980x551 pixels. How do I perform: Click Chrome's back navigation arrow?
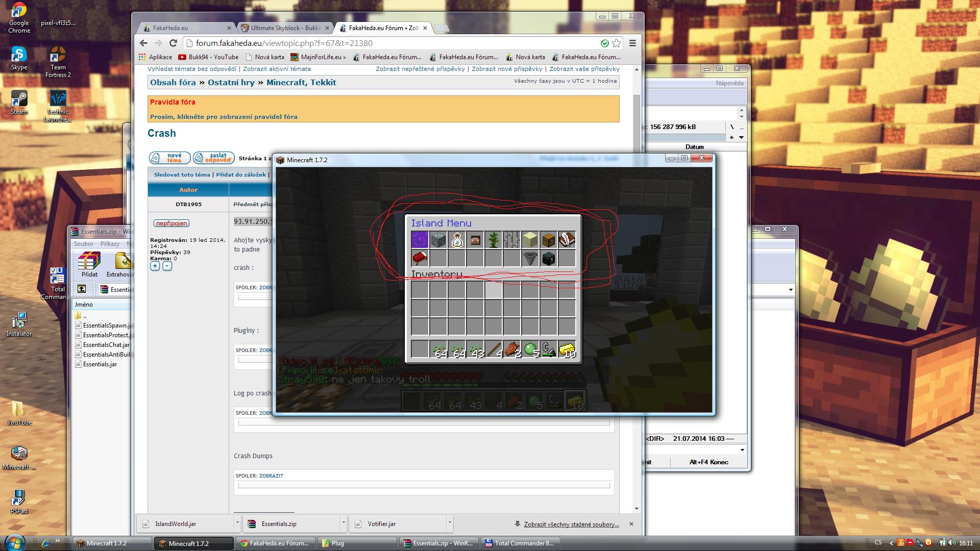(x=143, y=43)
